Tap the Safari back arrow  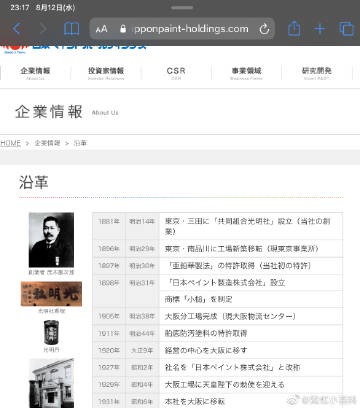point(17,29)
